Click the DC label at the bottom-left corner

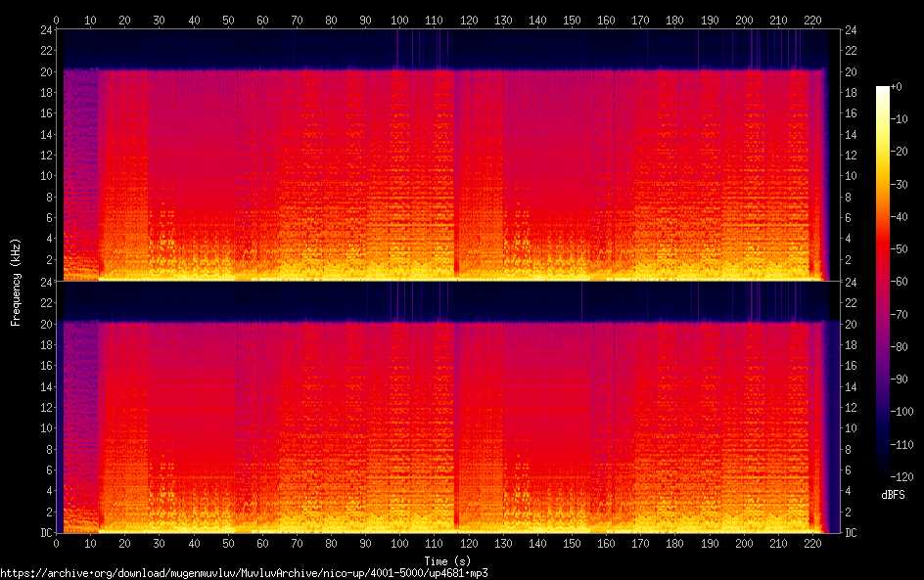44,533
